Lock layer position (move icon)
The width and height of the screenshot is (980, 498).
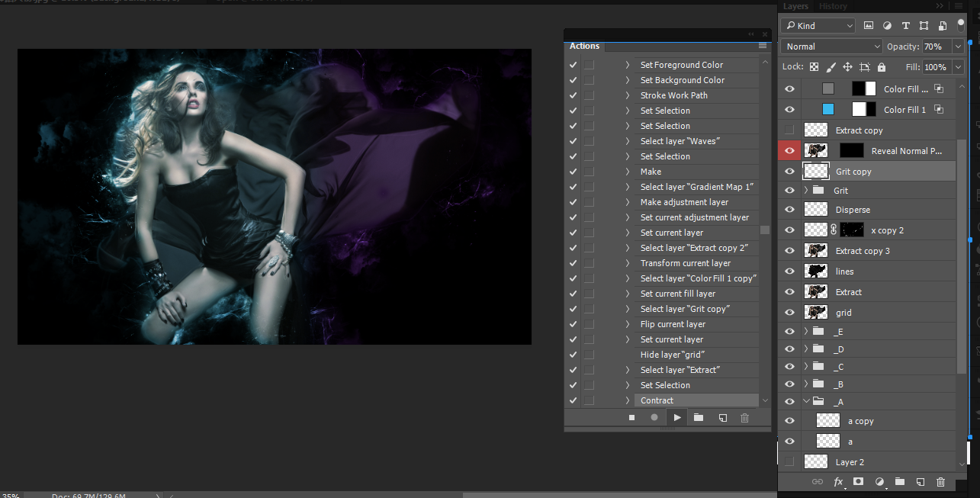coord(847,67)
